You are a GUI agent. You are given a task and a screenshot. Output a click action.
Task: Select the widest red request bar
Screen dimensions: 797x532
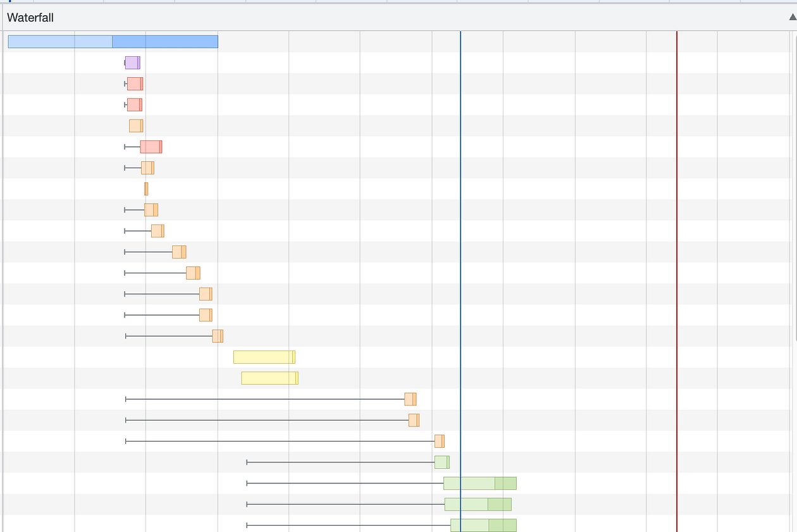point(151,147)
